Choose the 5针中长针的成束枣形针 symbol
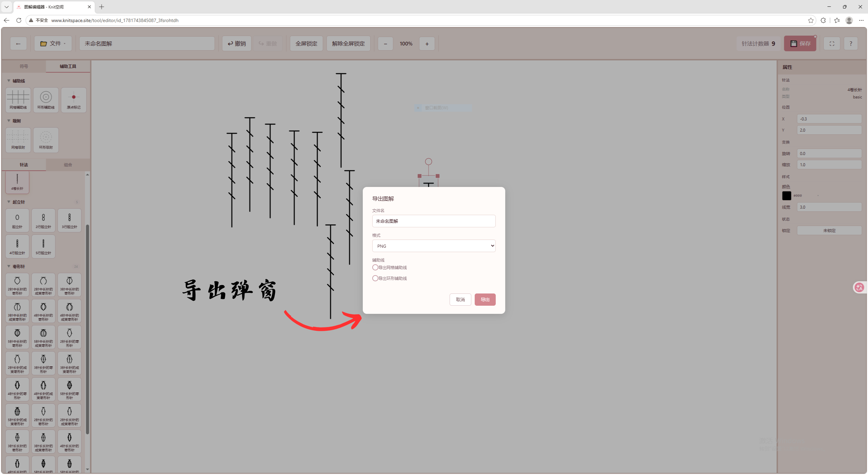868x475 pixels. point(43,337)
